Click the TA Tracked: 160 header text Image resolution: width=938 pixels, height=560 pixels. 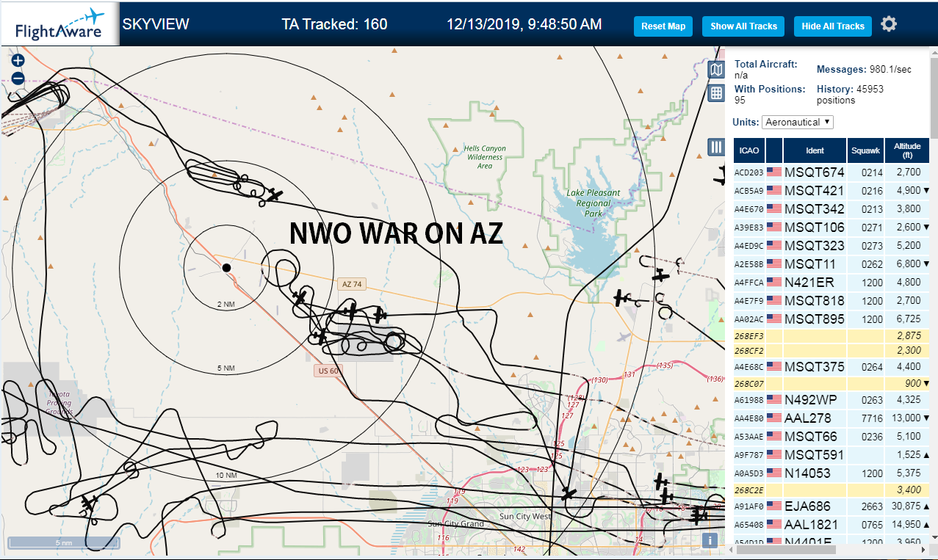coord(334,24)
